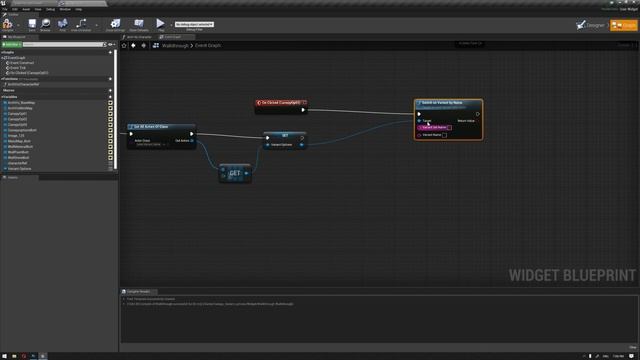Image resolution: width=640 pixels, height=360 pixels.
Task: Open the Windows Start menu
Action: pyautogui.click(x=4, y=356)
